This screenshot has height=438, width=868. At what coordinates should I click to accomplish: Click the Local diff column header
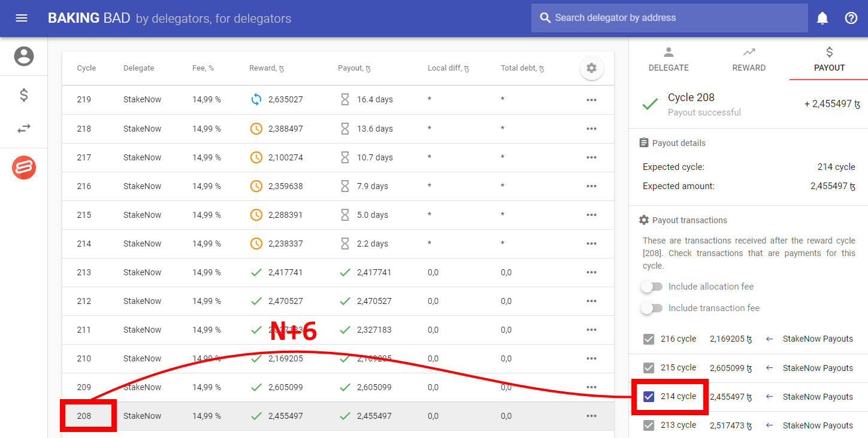tap(448, 68)
